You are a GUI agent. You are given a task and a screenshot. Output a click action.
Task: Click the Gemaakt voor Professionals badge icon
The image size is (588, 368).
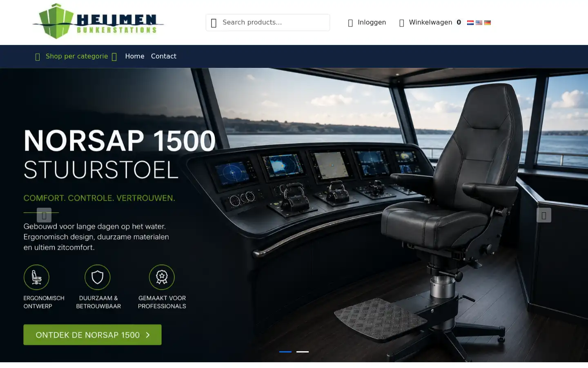pos(162,277)
